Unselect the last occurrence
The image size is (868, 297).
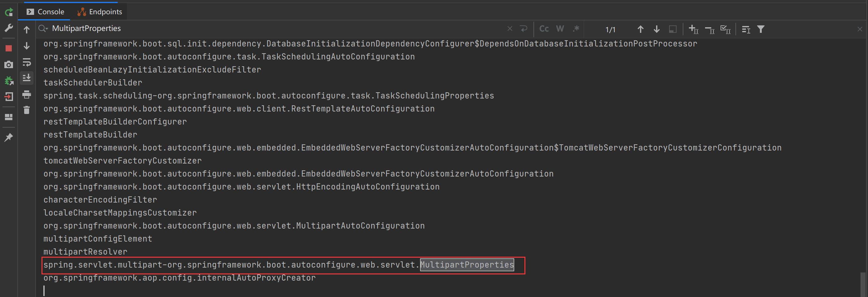tap(710, 30)
